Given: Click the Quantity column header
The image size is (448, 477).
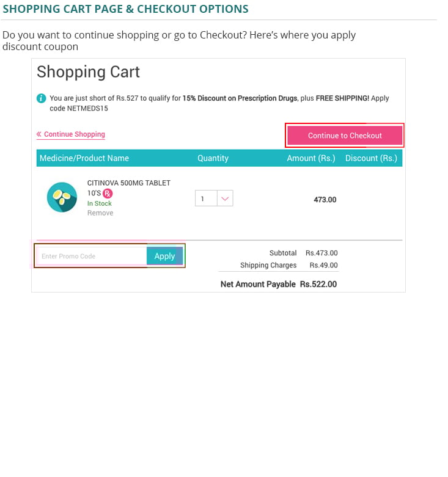Looking at the screenshot, I should click(x=213, y=158).
